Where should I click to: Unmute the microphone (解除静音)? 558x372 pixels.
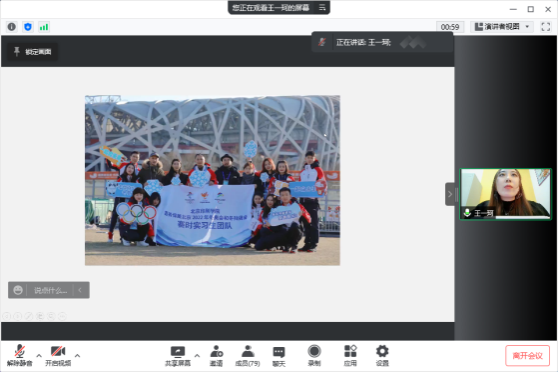point(20,356)
